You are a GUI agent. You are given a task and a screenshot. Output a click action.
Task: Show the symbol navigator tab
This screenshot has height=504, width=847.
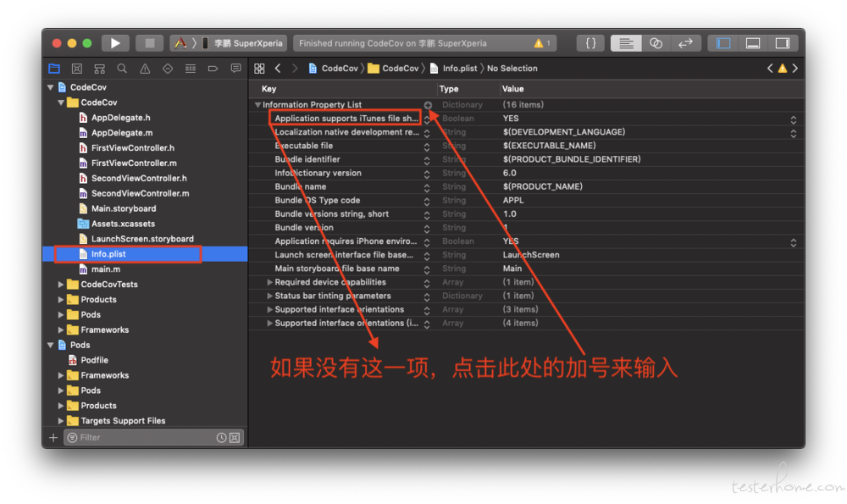click(99, 69)
